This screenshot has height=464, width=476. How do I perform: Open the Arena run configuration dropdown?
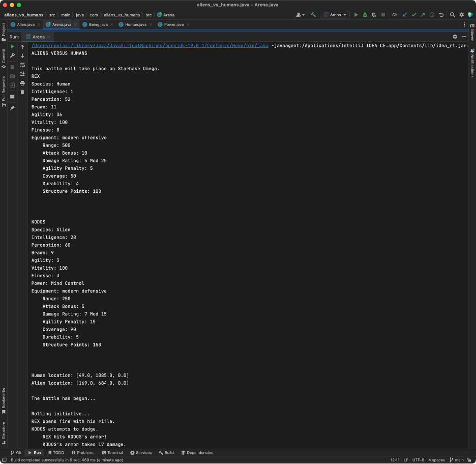point(336,15)
